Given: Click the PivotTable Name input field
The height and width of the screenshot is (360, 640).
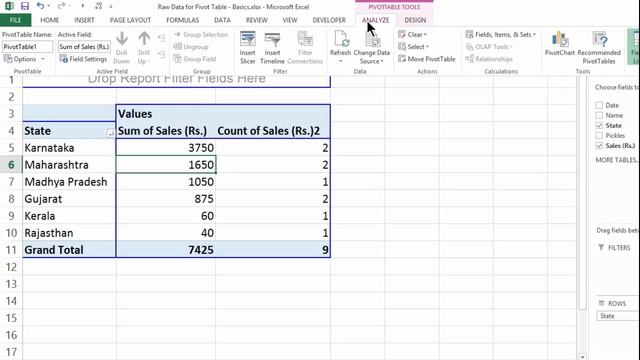Looking at the screenshot, I should pos(27,47).
